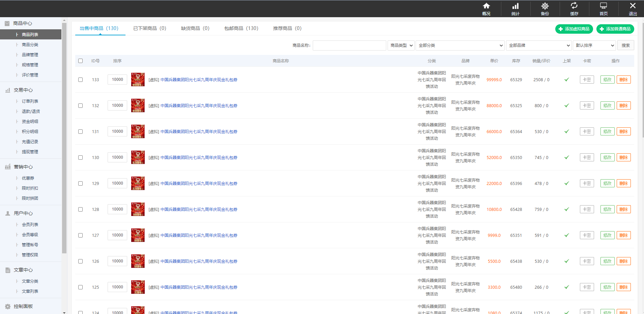The width and height of the screenshot is (644, 314).
Task: Open the 统计 statistics chart icon
Action: coord(515,6)
